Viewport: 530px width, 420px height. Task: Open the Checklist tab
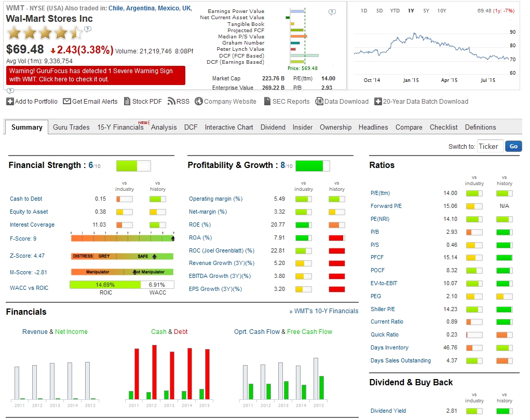click(443, 127)
